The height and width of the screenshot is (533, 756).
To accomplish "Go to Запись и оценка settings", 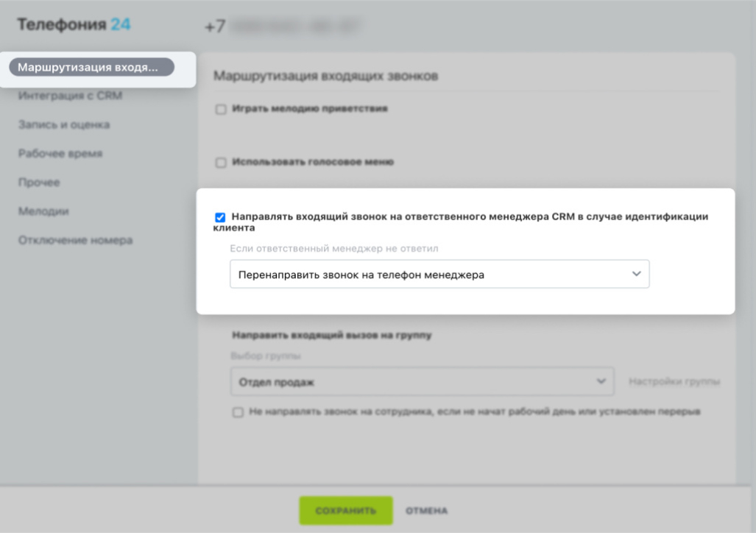I will (64, 124).
